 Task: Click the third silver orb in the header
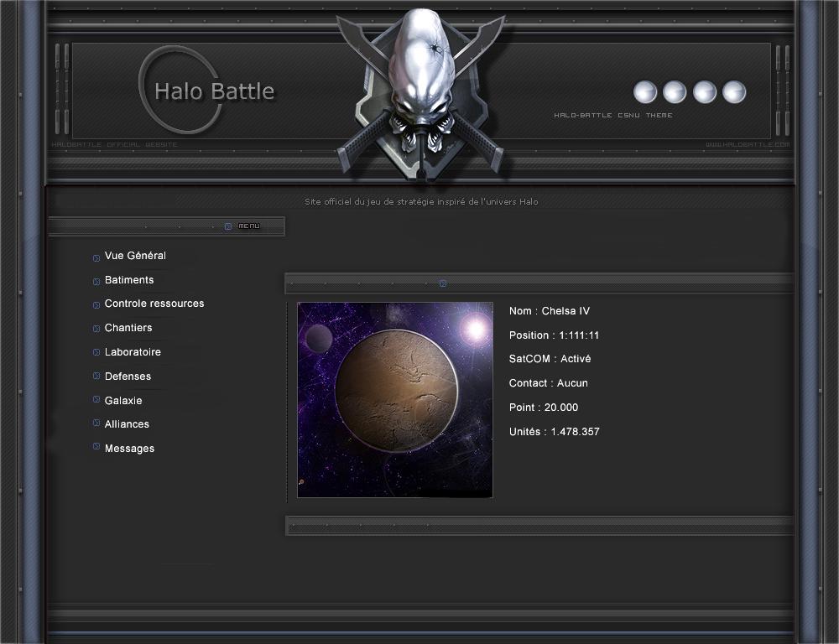[x=705, y=92]
